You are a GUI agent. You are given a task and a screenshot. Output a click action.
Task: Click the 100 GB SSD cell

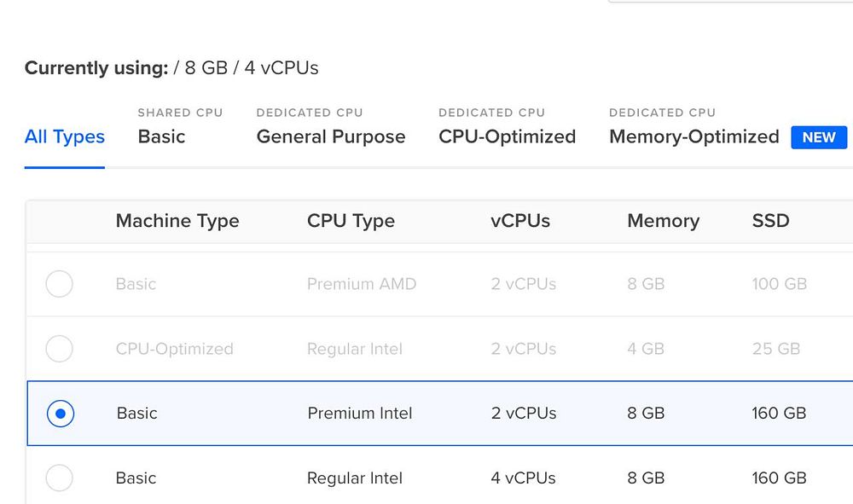(x=779, y=284)
